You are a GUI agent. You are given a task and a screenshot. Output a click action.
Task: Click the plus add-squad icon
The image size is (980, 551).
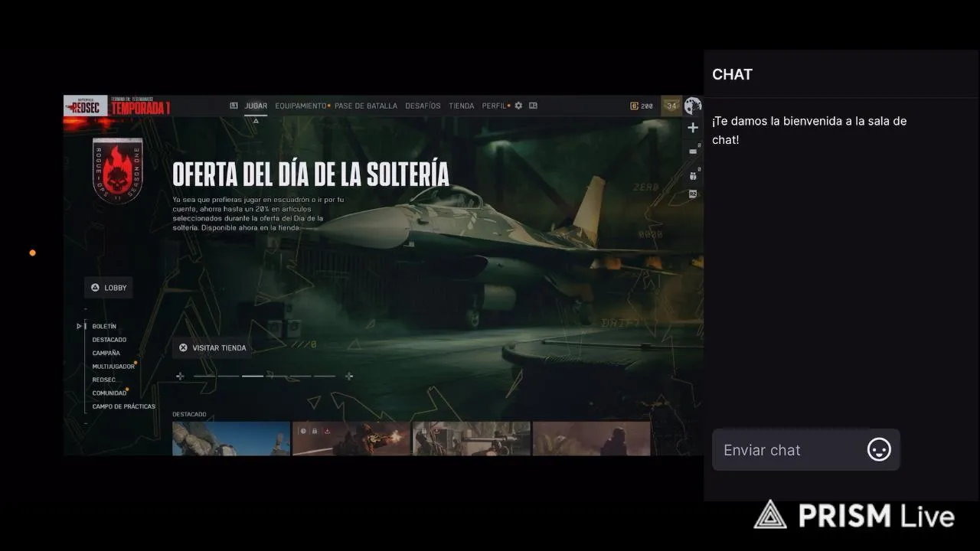tap(693, 128)
